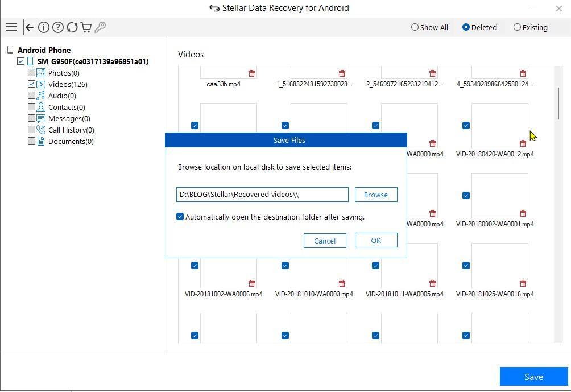Check the Messages(0) checkbox
571x392 pixels.
31,118
